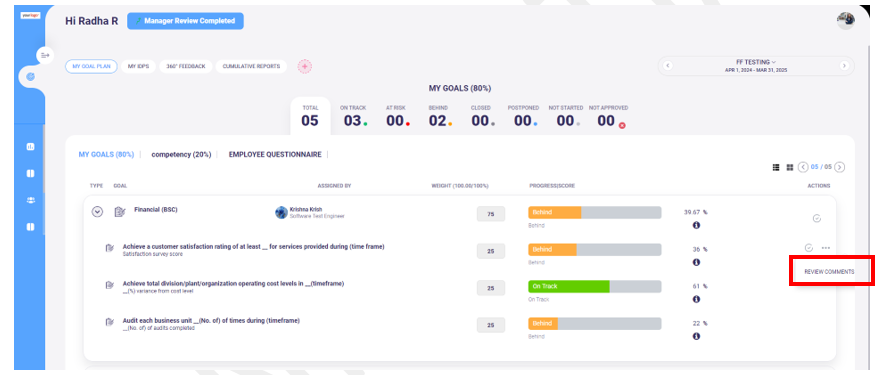The height and width of the screenshot is (375, 880).
Task: Open the team members sidebar icon
Action: 30,200
